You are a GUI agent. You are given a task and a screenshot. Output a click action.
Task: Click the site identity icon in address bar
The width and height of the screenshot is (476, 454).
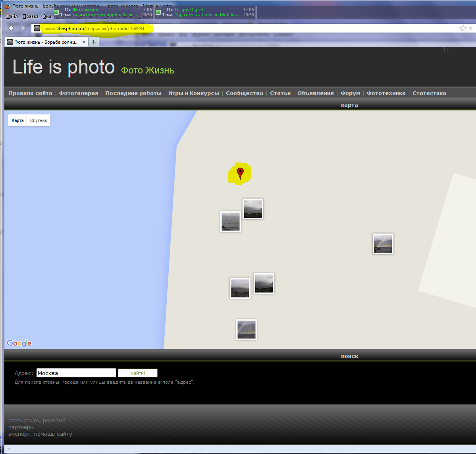coord(37,28)
